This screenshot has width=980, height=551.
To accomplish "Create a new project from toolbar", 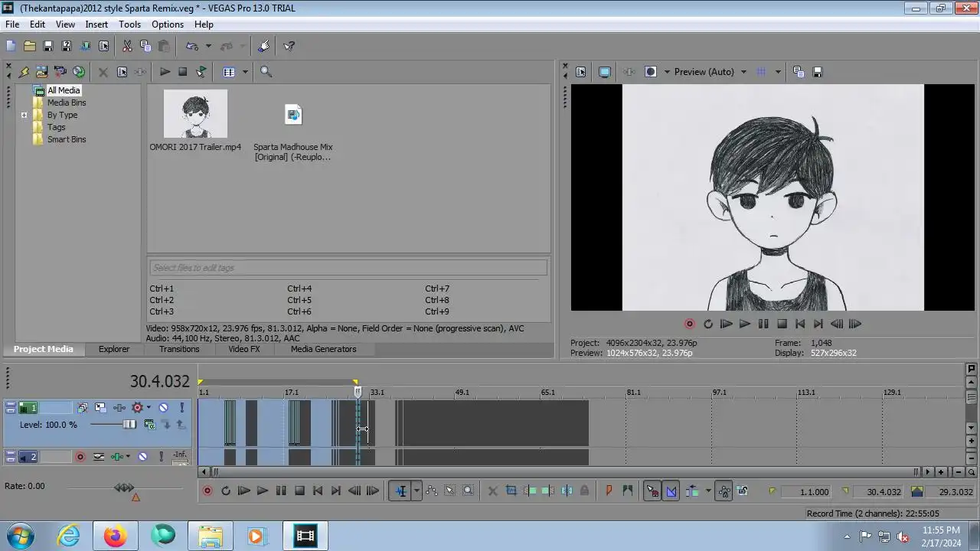I will (11, 46).
